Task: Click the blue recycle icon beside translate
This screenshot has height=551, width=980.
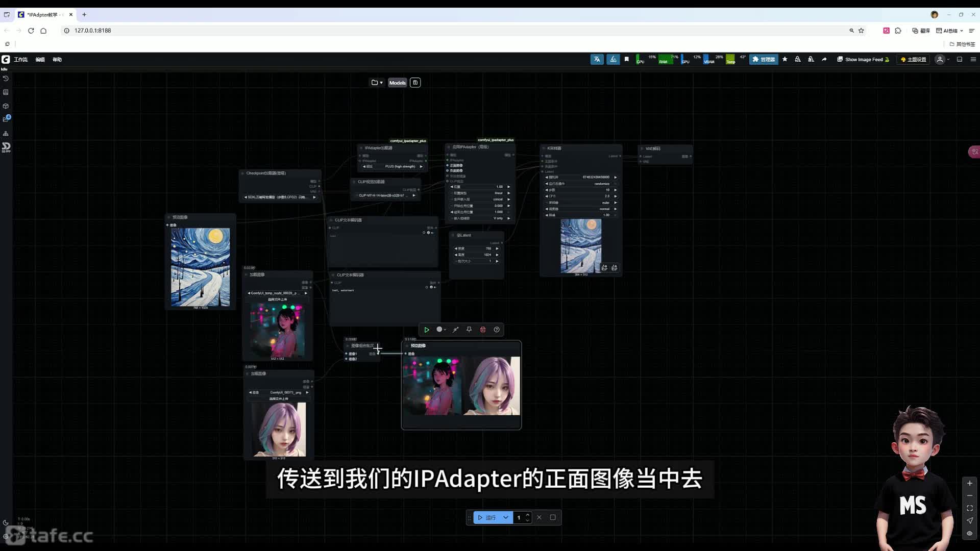Action: pyautogui.click(x=613, y=60)
